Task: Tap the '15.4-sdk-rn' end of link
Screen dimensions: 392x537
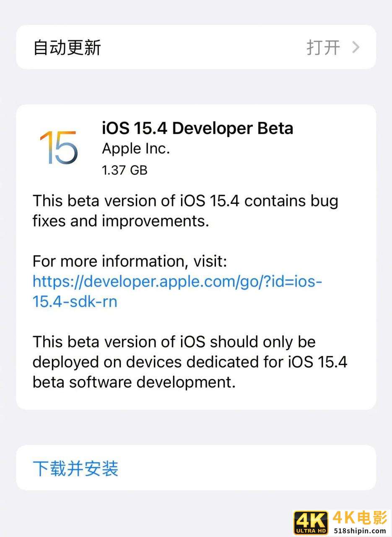Action: (x=75, y=301)
